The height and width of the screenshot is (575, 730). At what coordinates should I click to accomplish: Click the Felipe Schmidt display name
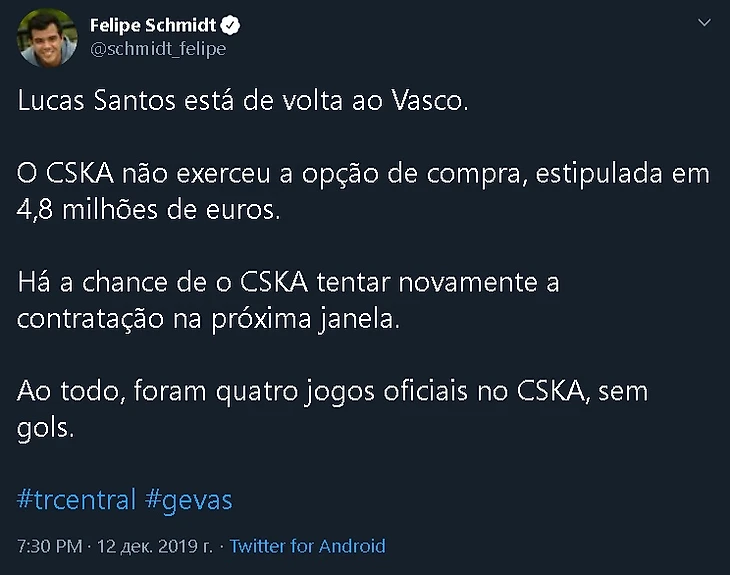tap(153, 25)
